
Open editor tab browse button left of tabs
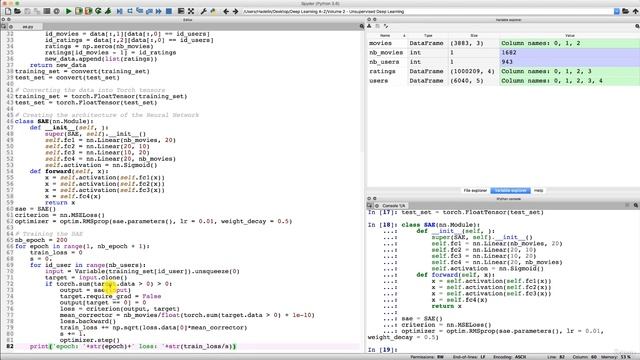(4, 27)
